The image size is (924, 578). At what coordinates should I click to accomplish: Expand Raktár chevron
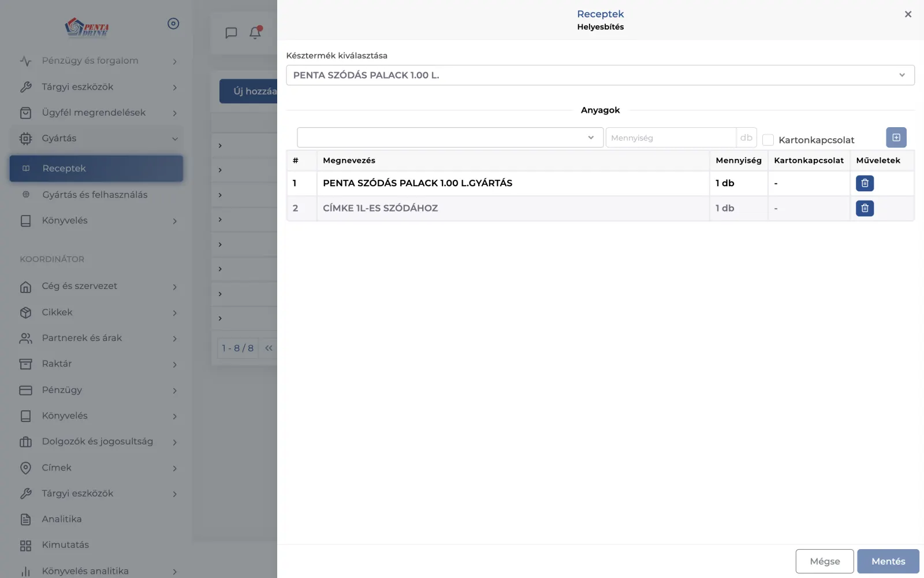174,365
